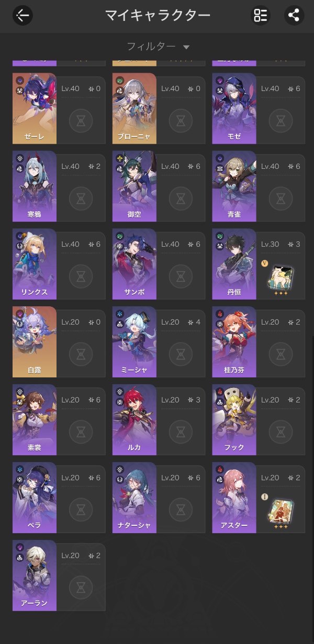
Task: Click the empty light cone slot for モゼ
Action: tap(281, 121)
